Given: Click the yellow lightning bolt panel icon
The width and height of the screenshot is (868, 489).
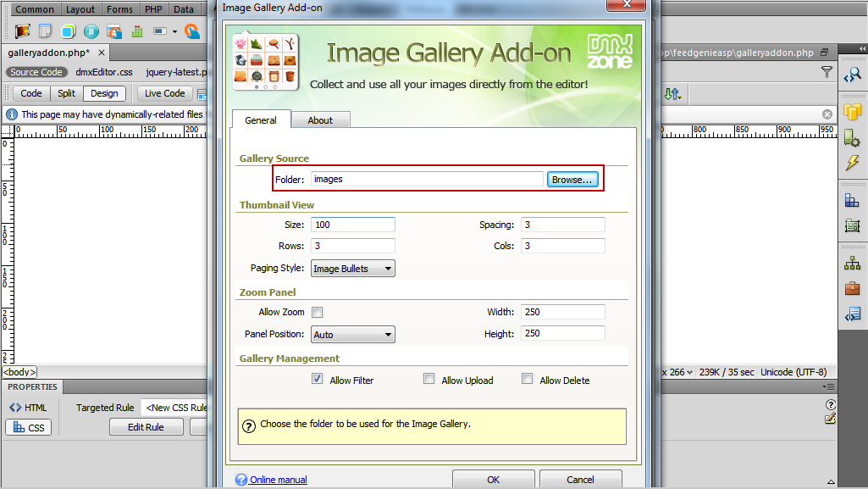Looking at the screenshot, I should pos(853,163).
